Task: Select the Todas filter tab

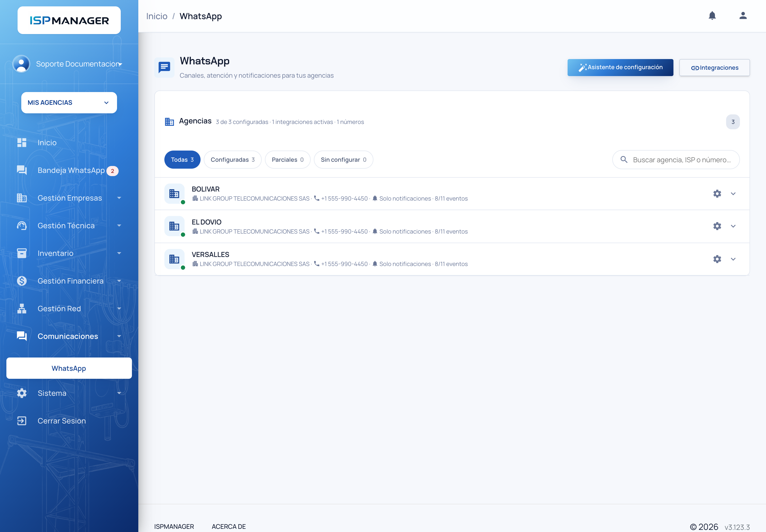Action: point(182,160)
